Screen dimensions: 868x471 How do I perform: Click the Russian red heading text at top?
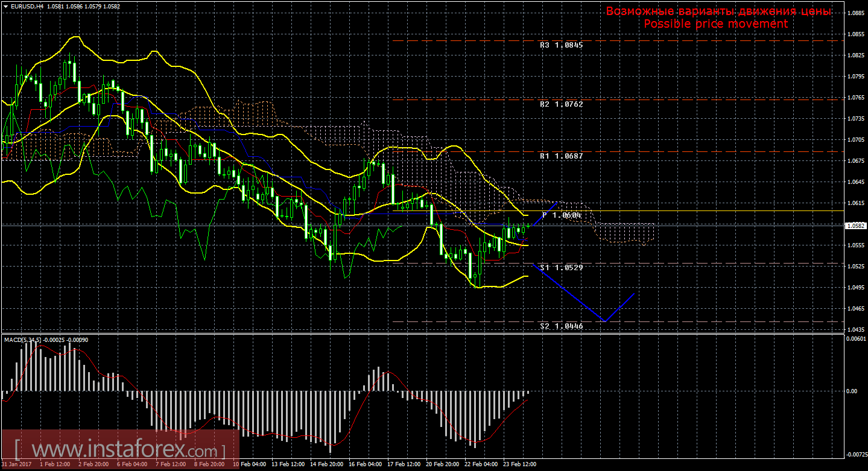718,11
